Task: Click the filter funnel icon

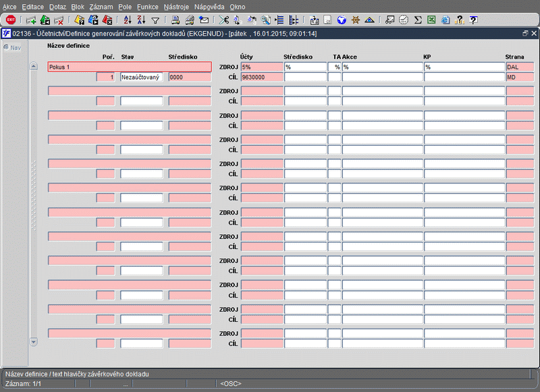Action: click(155, 20)
